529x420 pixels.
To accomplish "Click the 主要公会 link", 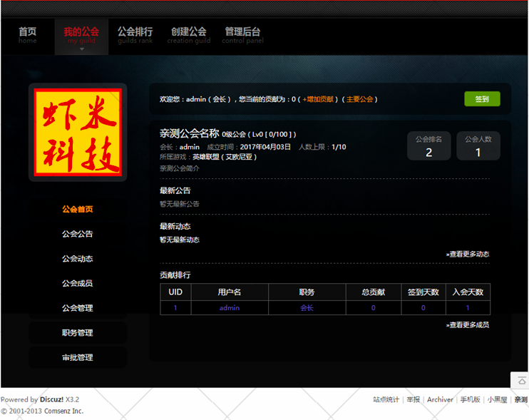I will point(359,99).
